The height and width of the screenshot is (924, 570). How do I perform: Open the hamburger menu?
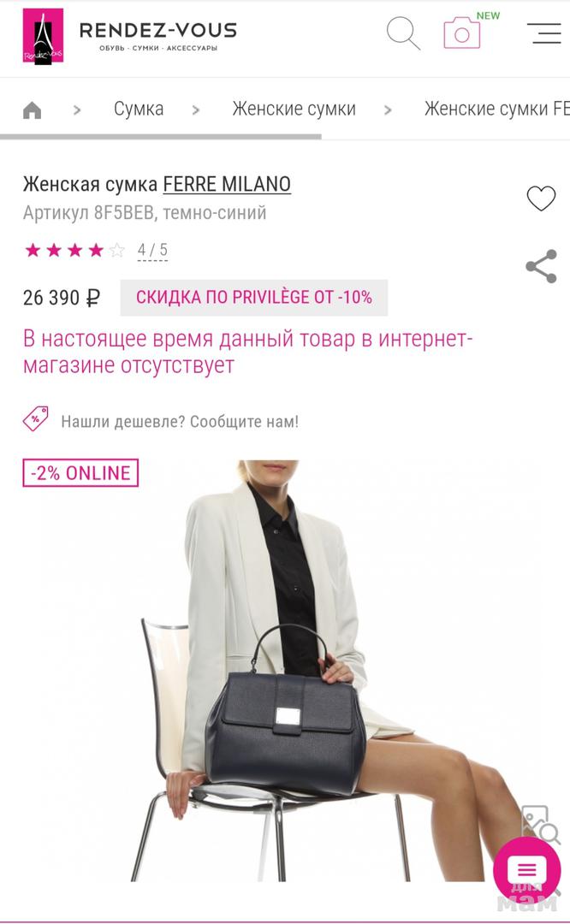click(543, 33)
